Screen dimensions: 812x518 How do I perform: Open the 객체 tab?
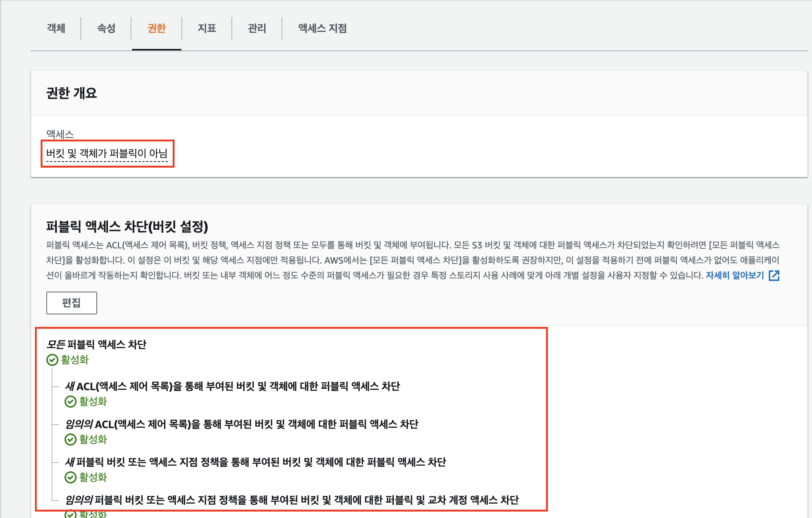click(x=56, y=28)
